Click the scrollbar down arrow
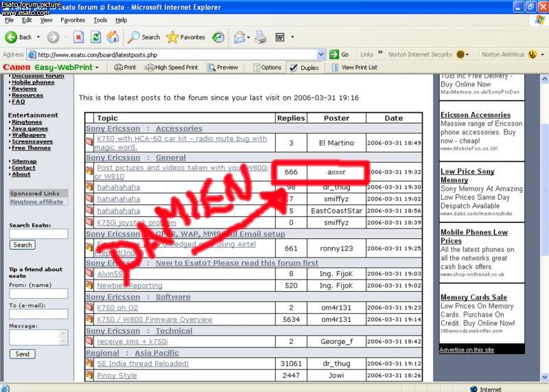Image resolution: width=549 pixels, height=392 pixels. coord(544,377)
